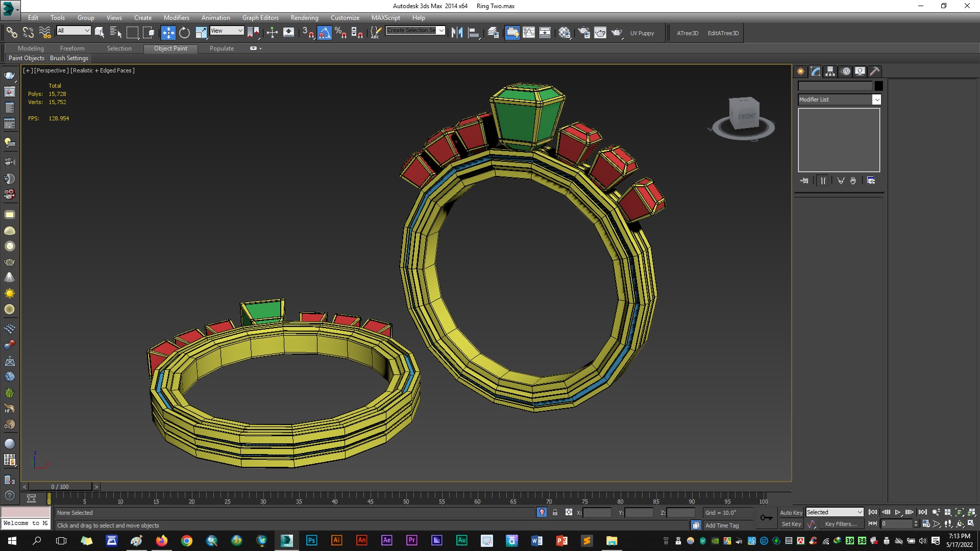Open the Hierarchy command panel tab
This screenshot has width=980, height=551.
[x=830, y=71]
